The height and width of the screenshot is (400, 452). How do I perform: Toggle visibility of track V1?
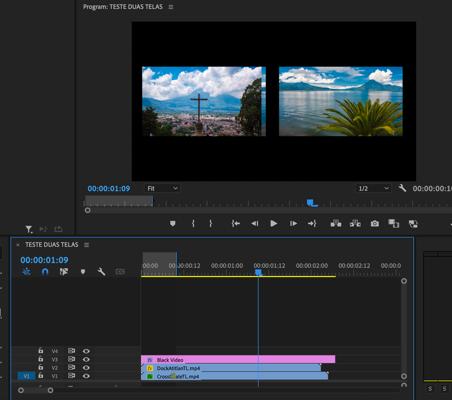coord(86,376)
